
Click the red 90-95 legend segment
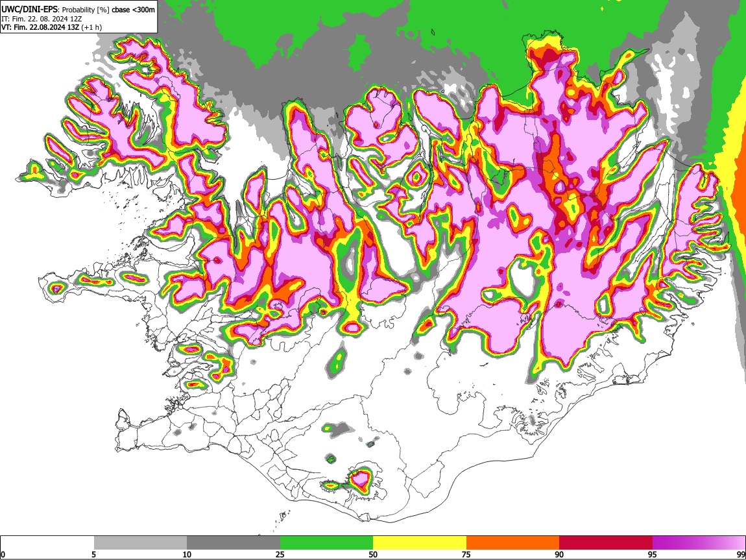(x=606, y=542)
